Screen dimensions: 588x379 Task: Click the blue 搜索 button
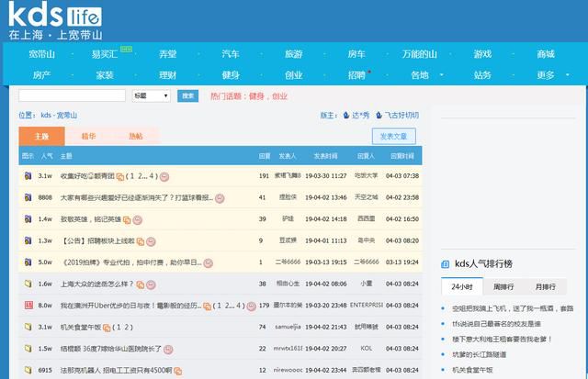(187, 95)
